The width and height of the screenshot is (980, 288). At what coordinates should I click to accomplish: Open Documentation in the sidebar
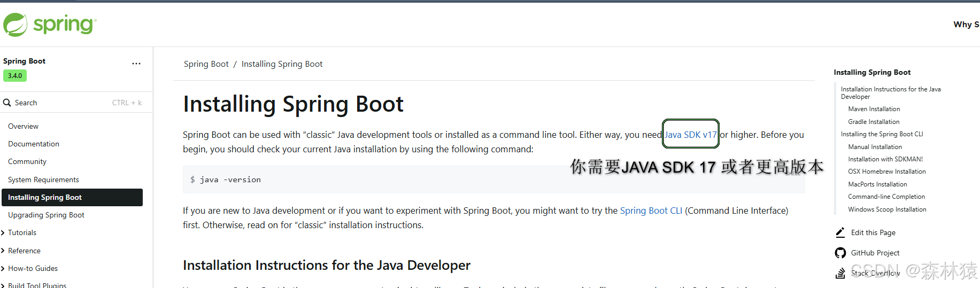pos(34,144)
